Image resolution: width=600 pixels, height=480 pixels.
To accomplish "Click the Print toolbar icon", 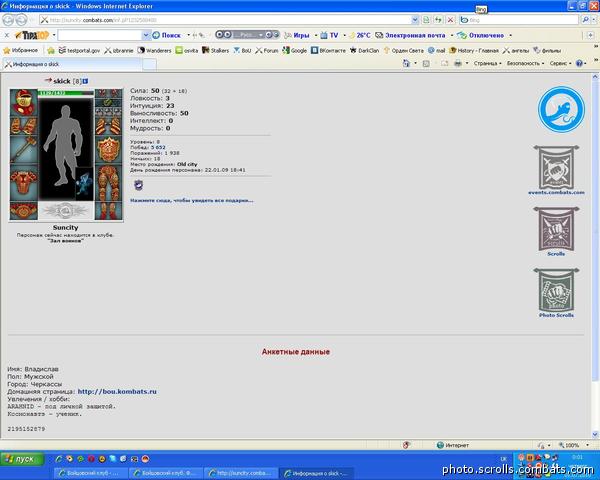I will point(458,64).
